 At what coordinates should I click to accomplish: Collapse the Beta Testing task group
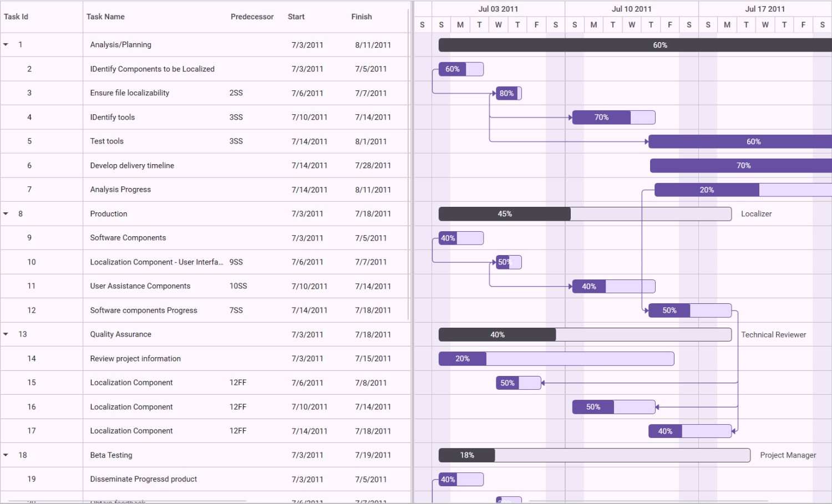click(x=6, y=455)
